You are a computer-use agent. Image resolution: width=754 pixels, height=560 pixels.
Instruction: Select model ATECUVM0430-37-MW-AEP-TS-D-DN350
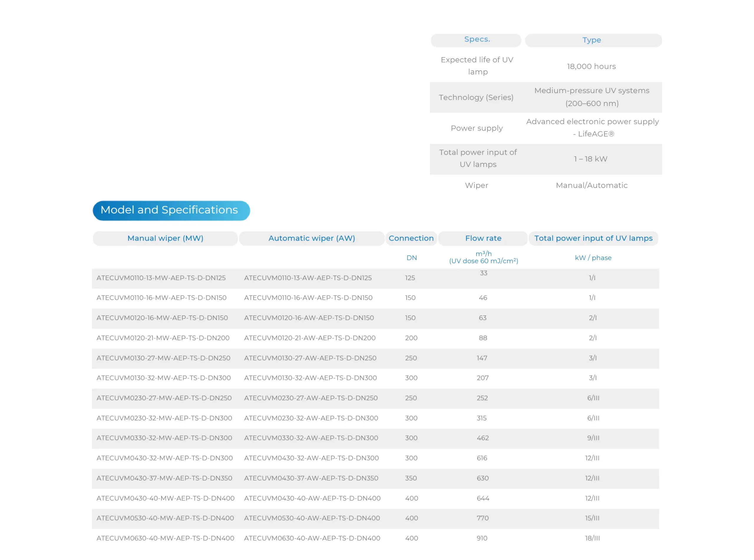[164, 478]
